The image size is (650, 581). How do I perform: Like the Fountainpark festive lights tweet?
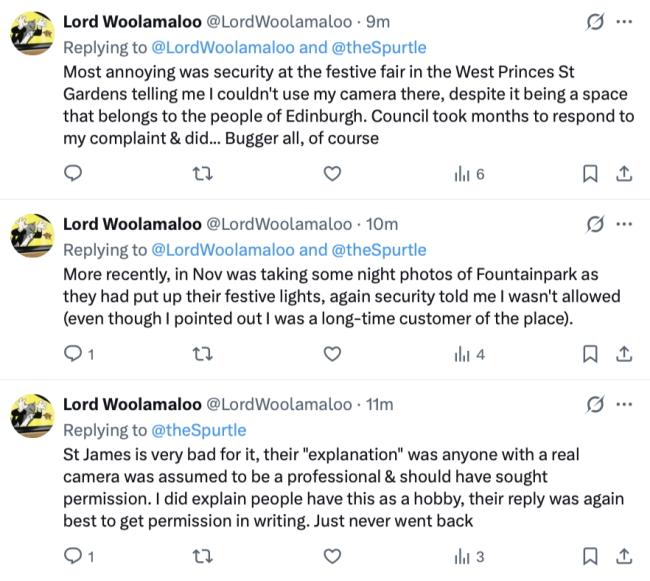pos(332,353)
